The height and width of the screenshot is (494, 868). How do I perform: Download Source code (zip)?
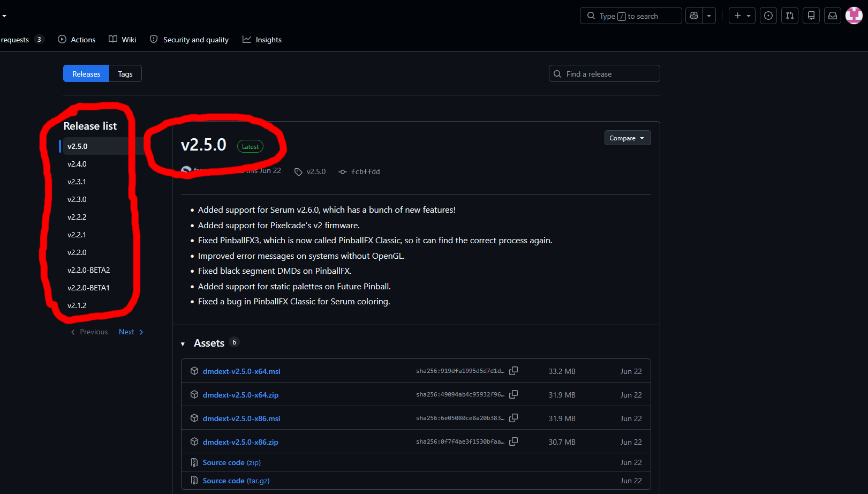232,462
